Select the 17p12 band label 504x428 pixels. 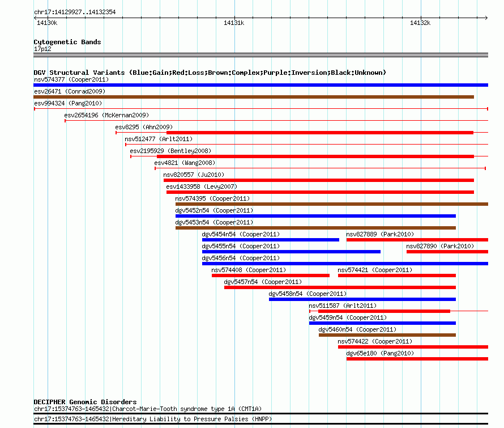(x=42, y=49)
